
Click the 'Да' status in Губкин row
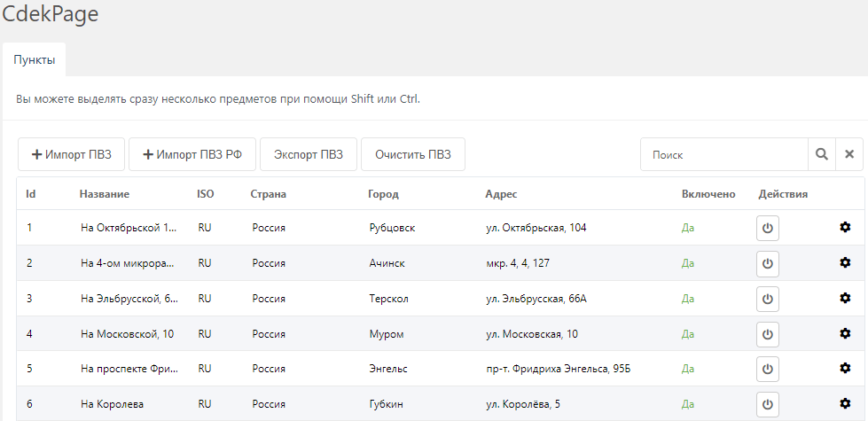tap(687, 404)
